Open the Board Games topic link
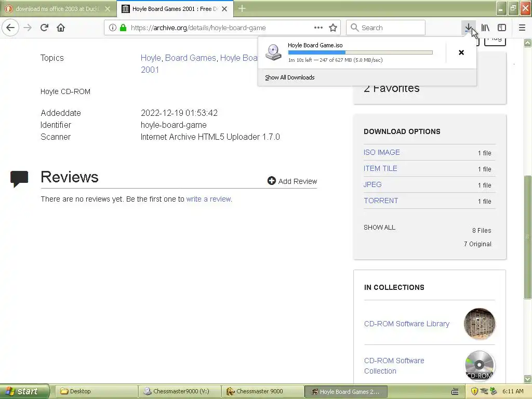The image size is (532, 399). click(x=190, y=58)
